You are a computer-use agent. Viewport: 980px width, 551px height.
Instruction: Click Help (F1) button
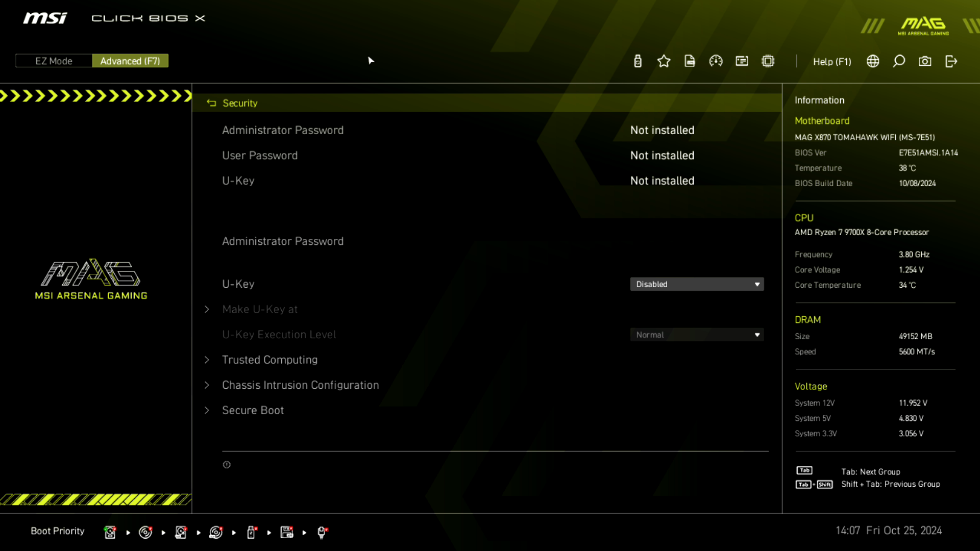coord(832,61)
